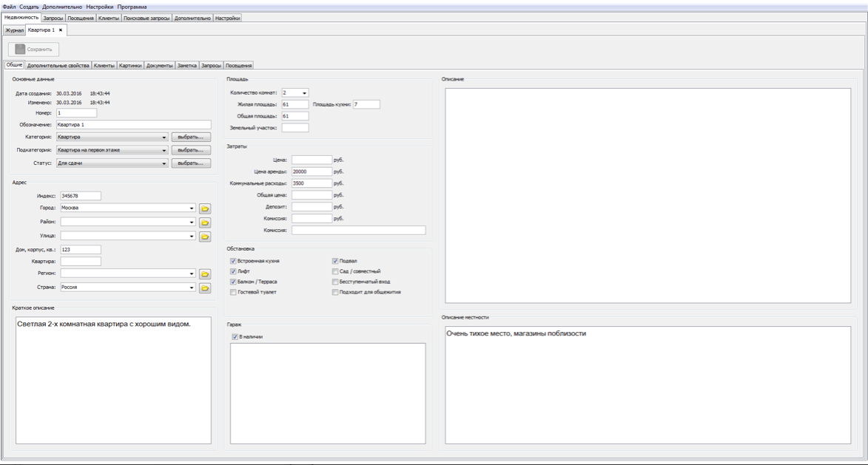The image size is (868, 465).
Task: Click the Коммунальные расходы field
Action: (312, 183)
